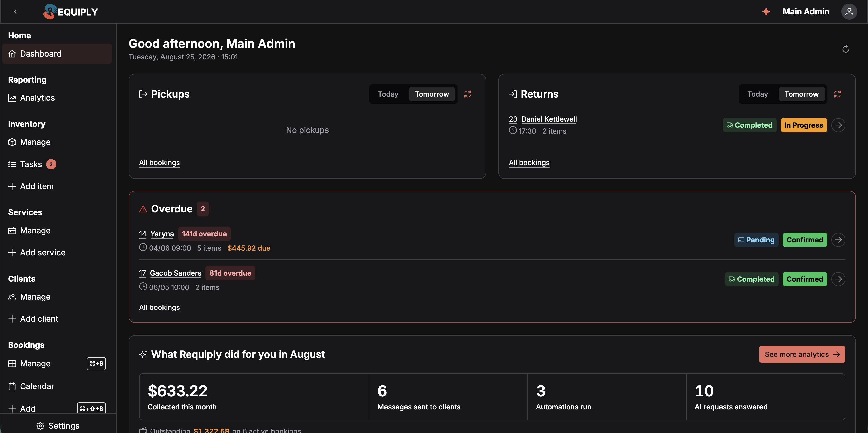Click the In Progress status badge
The height and width of the screenshot is (433, 868).
pos(804,125)
